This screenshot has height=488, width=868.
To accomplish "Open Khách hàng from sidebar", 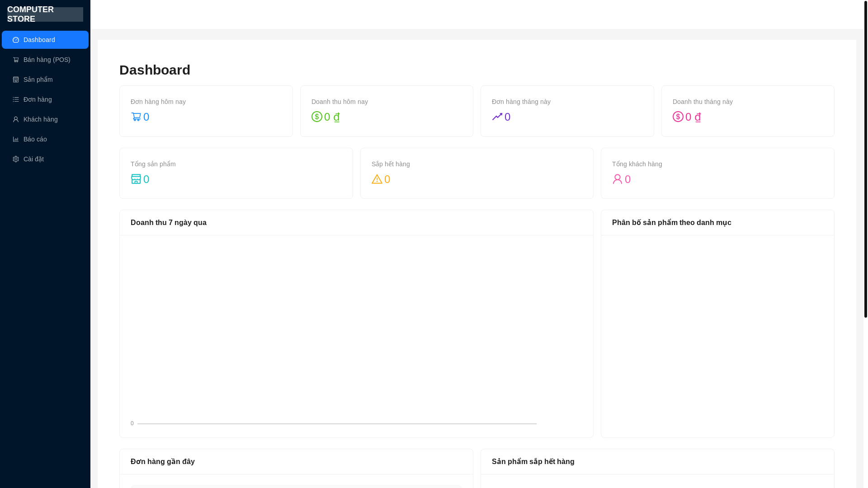I will pos(45,119).
